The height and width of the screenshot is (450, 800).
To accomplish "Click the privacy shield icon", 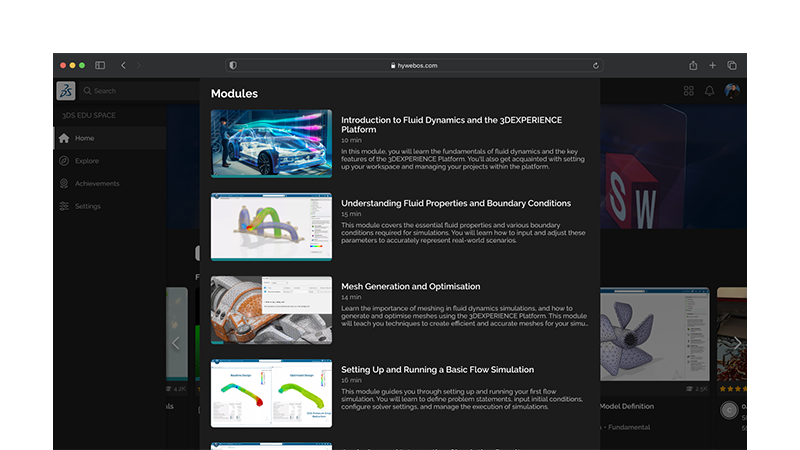I will point(233,65).
